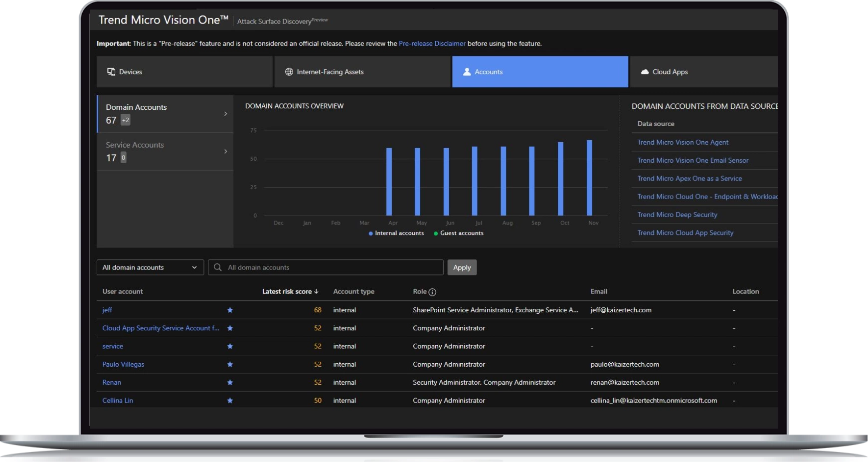868x462 pixels.
Task: Expand Domain Accounts chevron
Action: [226, 114]
